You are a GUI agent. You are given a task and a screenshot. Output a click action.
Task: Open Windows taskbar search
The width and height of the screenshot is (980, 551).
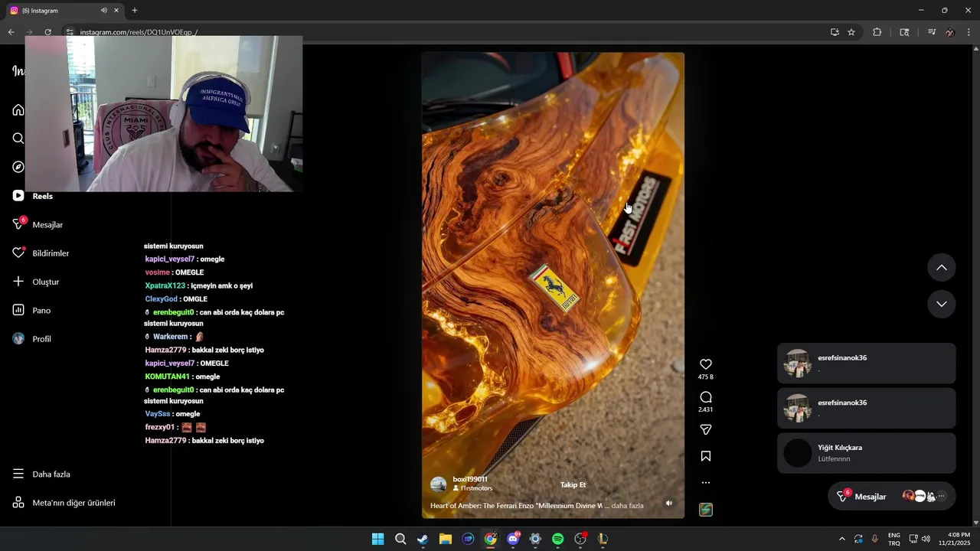400,539
